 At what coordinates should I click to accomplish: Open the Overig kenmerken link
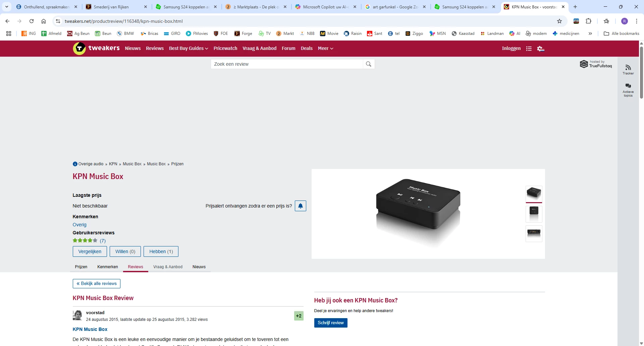(x=79, y=225)
